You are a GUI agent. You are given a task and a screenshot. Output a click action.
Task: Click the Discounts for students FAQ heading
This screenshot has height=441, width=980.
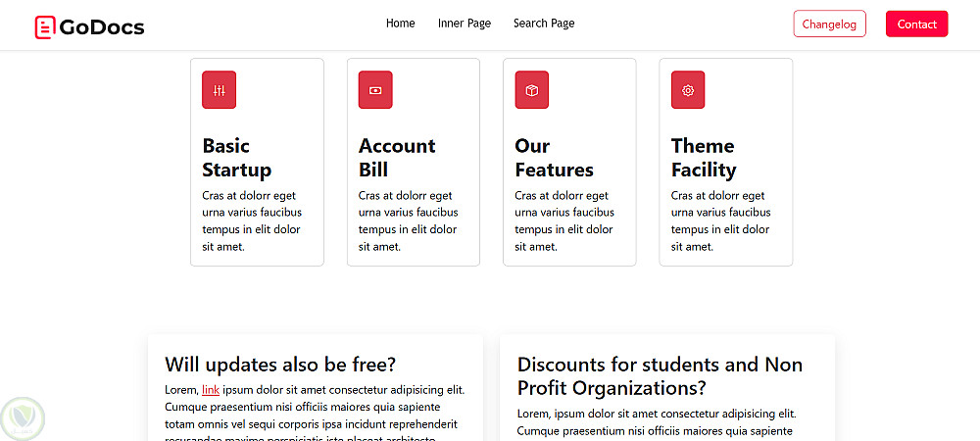(660, 376)
